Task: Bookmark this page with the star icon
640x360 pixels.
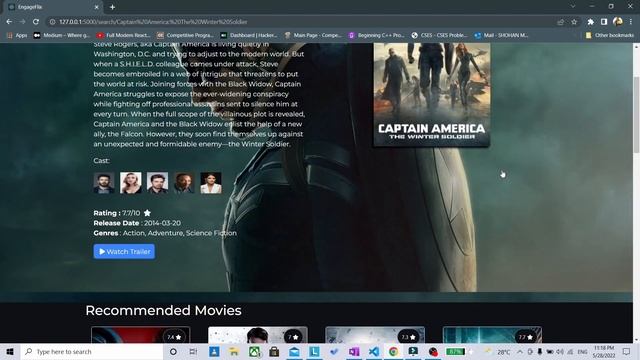Action: click(574, 22)
